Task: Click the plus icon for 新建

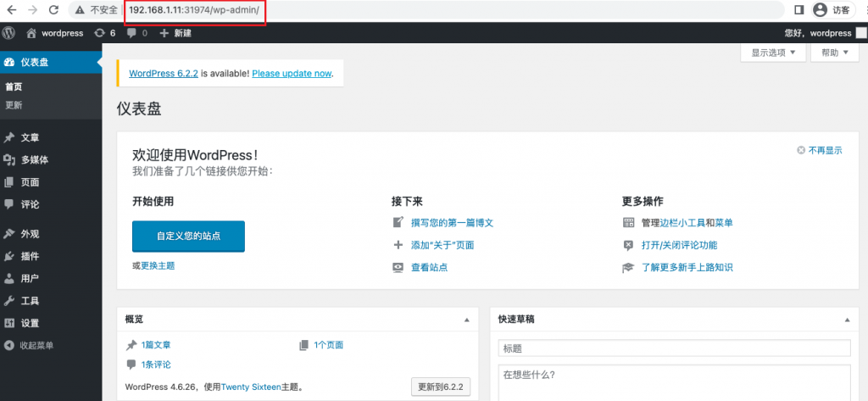Action: [164, 33]
